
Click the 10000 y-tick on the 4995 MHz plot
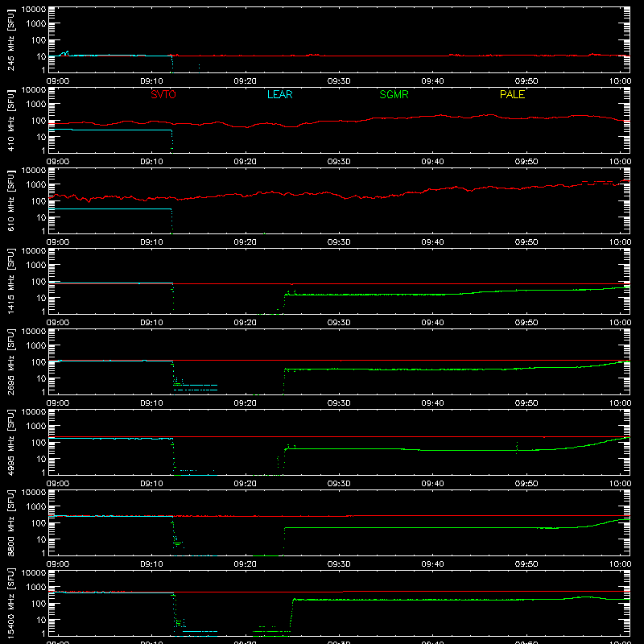point(34,412)
